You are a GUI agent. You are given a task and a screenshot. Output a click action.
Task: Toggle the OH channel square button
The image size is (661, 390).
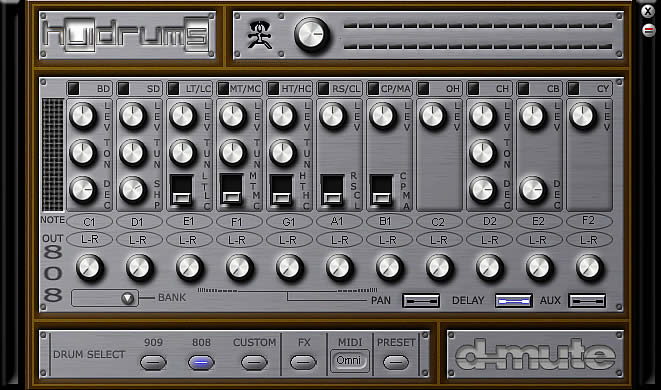(x=423, y=89)
